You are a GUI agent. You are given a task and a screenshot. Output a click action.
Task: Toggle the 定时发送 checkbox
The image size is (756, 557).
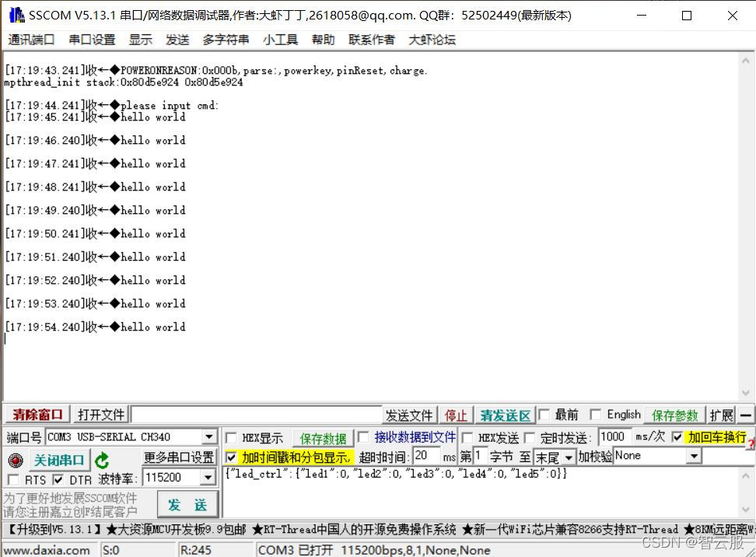click(x=530, y=438)
